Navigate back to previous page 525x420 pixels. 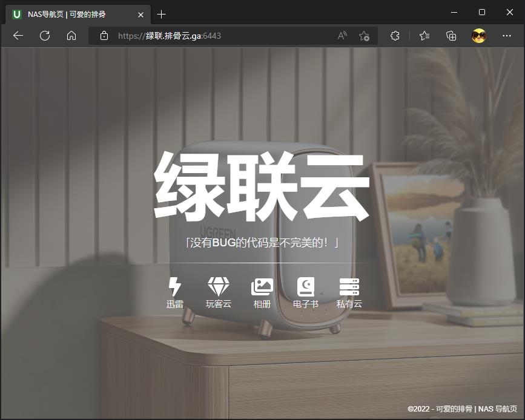pyautogui.click(x=18, y=36)
